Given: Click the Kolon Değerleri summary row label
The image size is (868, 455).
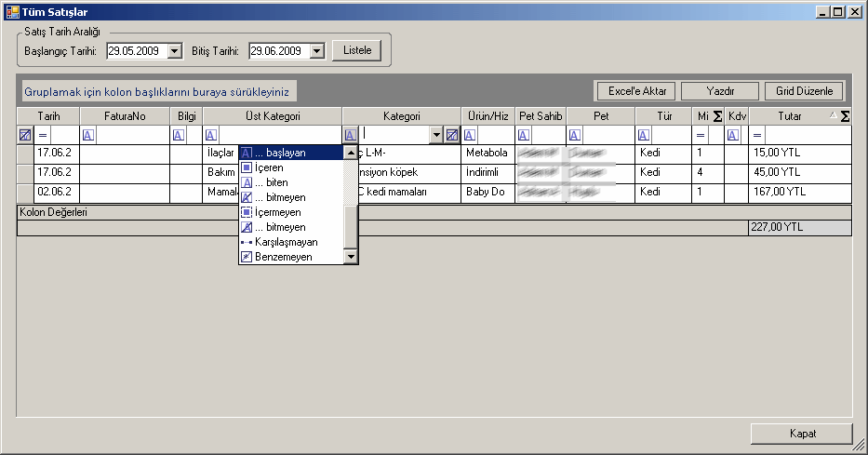Looking at the screenshot, I should click(53, 212).
